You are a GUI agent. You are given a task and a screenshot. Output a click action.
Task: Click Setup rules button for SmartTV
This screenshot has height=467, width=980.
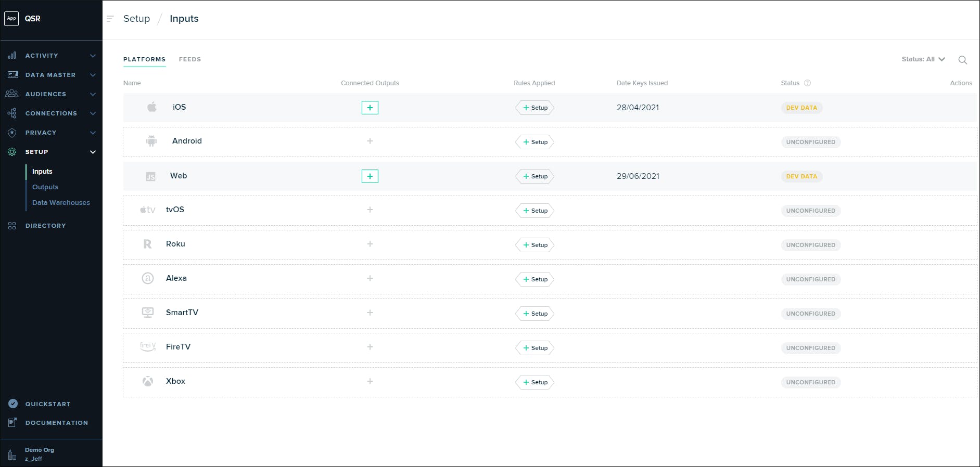(535, 314)
